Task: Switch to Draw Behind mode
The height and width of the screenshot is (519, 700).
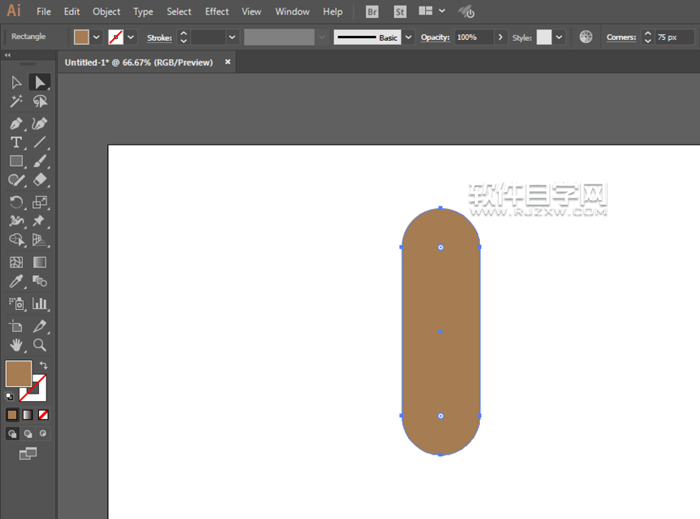Action: [27, 434]
